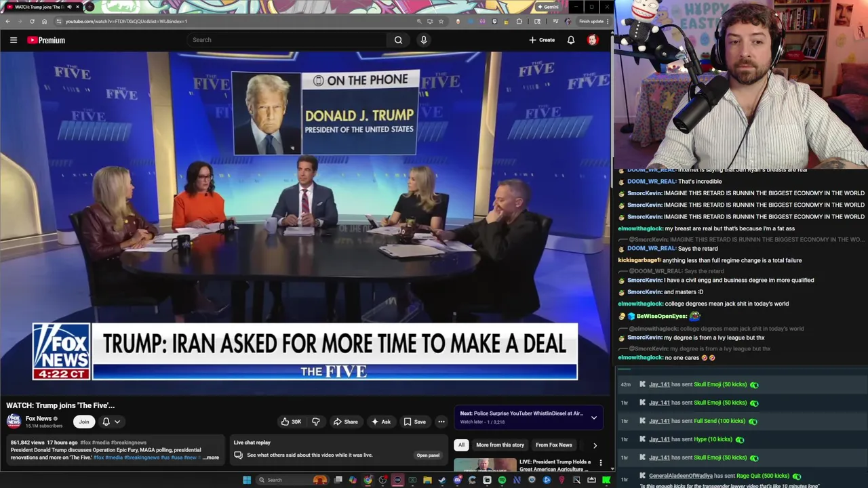
Task: Select the 'From Fox News' chip
Action: point(554,445)
